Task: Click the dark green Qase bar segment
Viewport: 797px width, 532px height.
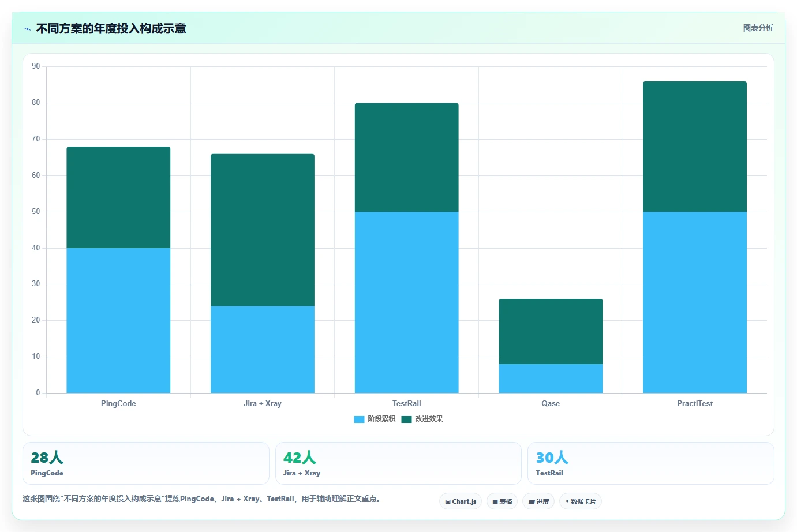Action: click(551, 331)
